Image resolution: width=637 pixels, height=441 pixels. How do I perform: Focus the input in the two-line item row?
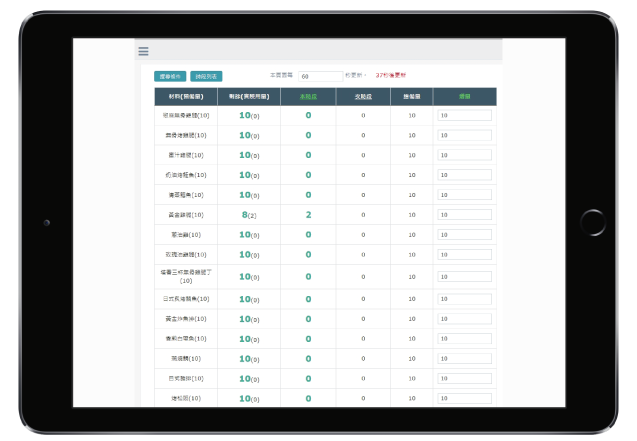(464, 277)
